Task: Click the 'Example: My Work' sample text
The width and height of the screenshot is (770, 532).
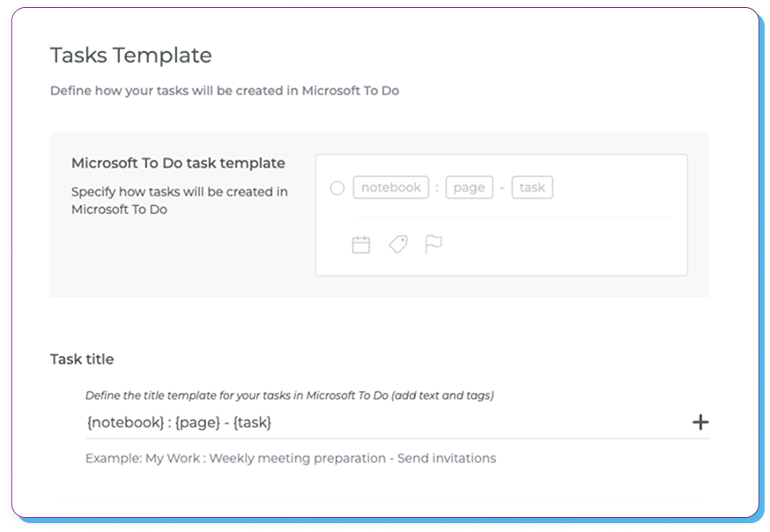Action: 291,458
